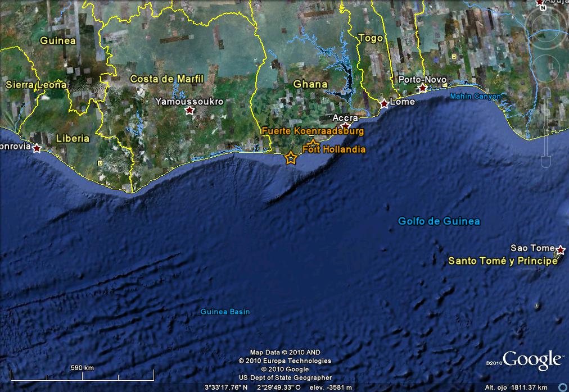Click the Sao Tome capital star marker
The image size is (569, 392).
[x=560, y=249]
